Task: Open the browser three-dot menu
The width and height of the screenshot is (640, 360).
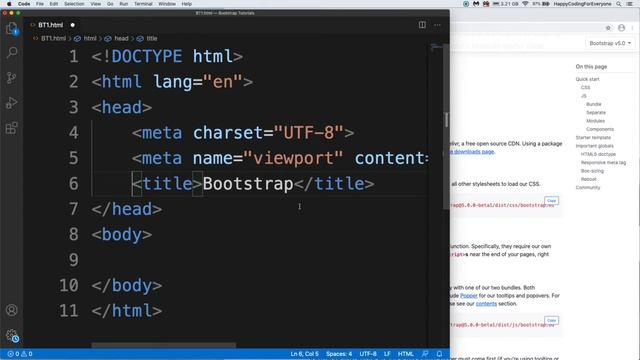Action: tap(632, 28)
